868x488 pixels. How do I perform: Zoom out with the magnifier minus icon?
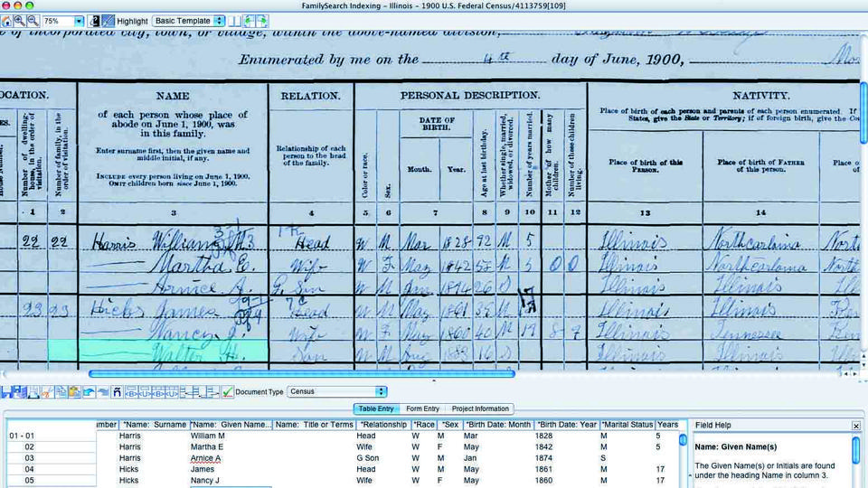click(x=33, y=20)
